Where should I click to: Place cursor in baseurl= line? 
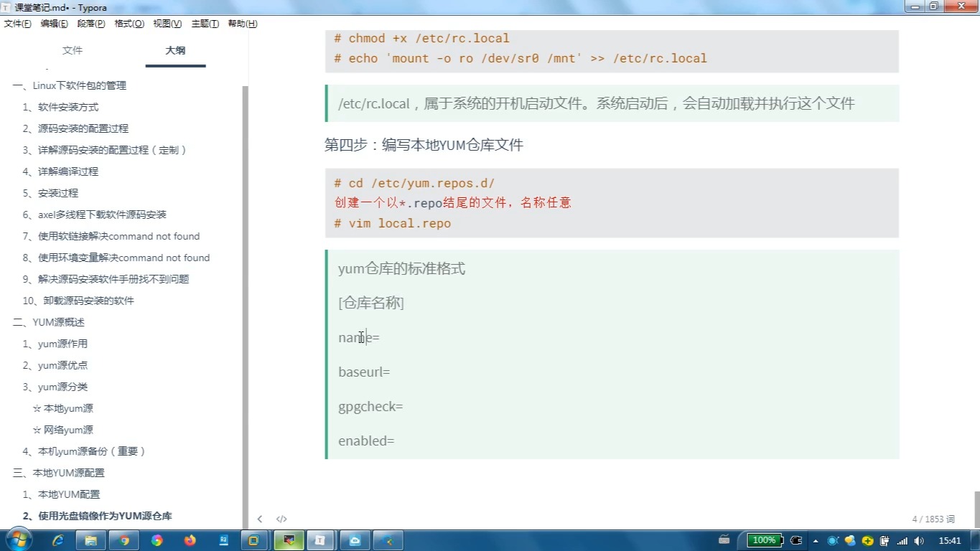click(364, 372)
